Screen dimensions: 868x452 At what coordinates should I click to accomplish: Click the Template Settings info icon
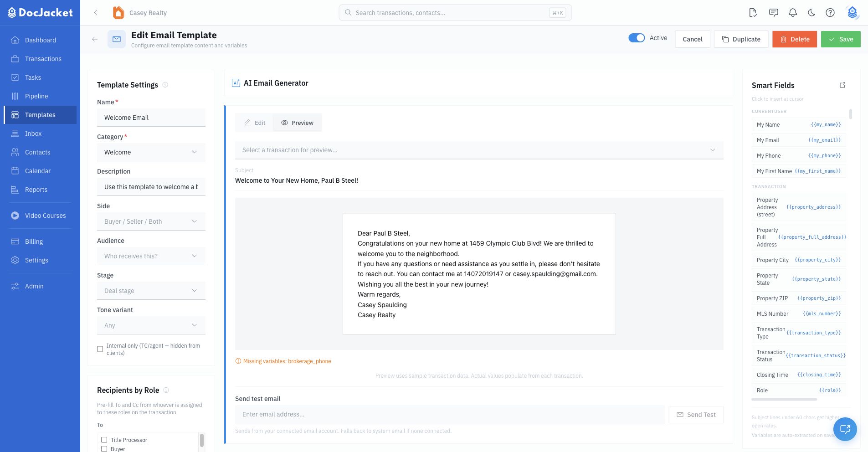pos(165,85)
